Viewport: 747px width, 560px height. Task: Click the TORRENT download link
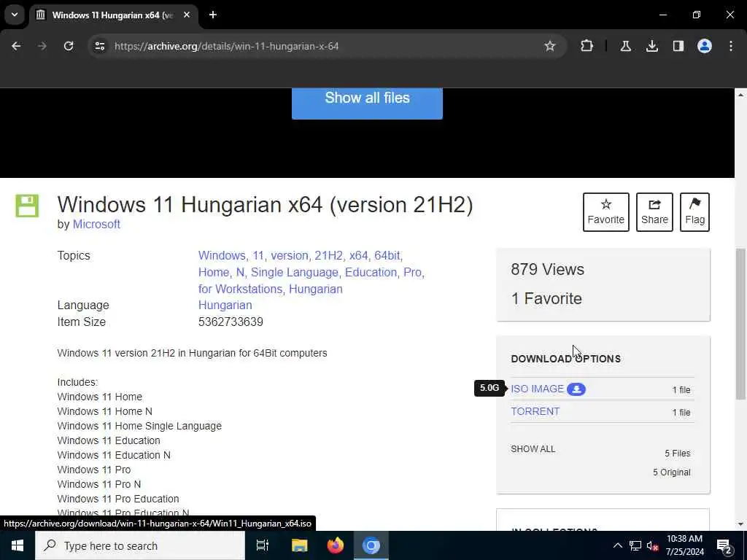(x=535, y=411)
